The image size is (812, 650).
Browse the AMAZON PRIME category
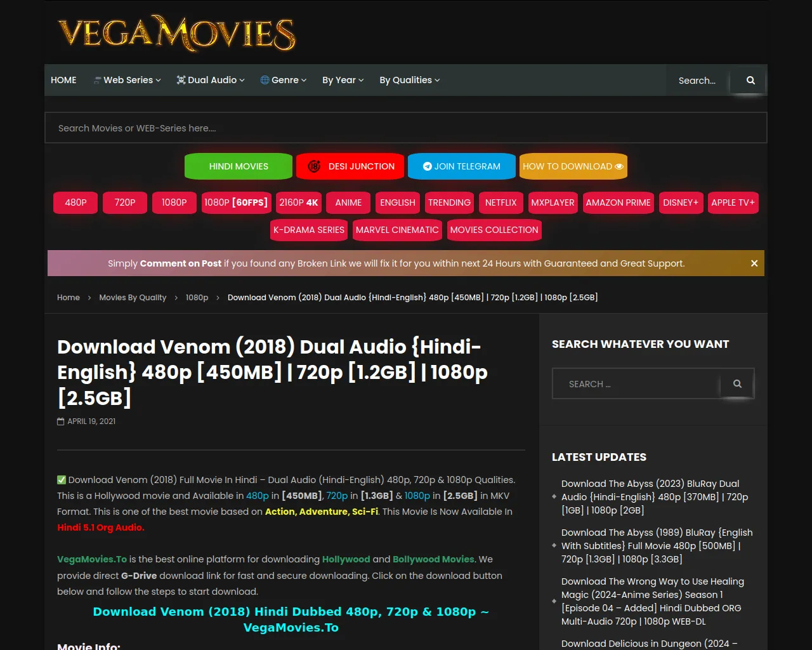coord(619,202)
